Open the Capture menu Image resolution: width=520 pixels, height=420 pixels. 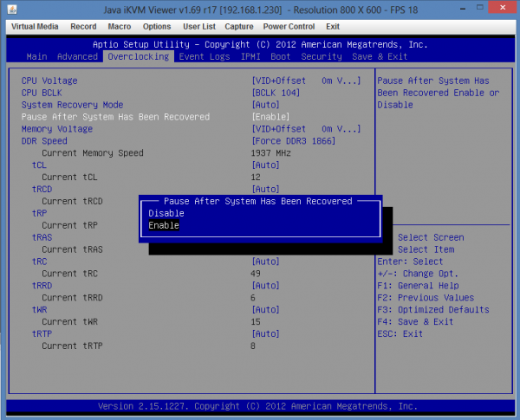(x=238, y=27)
